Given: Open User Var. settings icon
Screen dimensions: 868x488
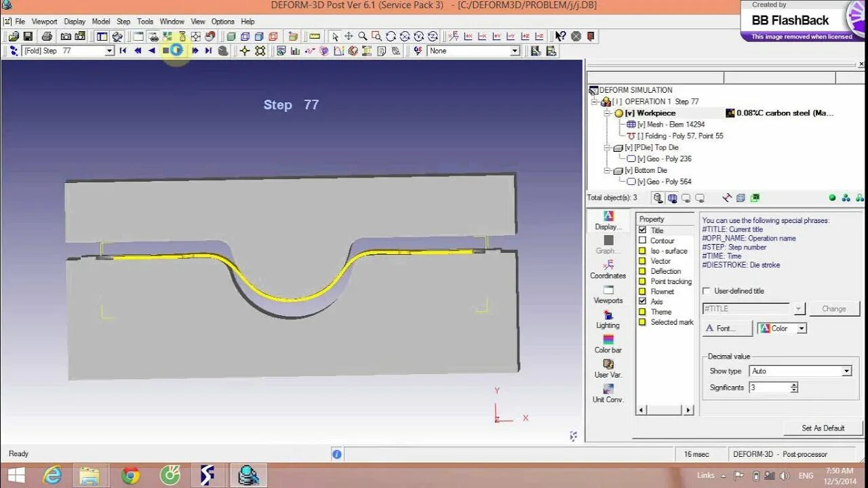Looking at the screenshot, I should [x=608, y=369].
